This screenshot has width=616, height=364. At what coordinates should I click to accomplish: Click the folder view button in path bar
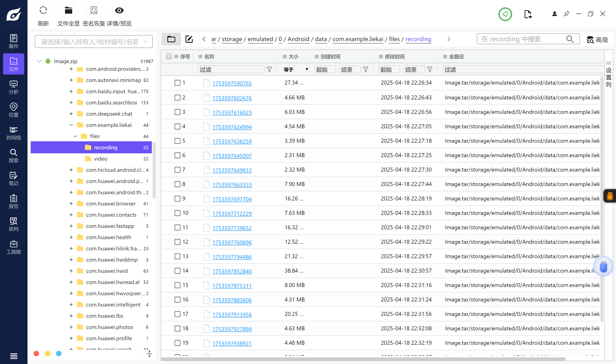click(171, 39)
